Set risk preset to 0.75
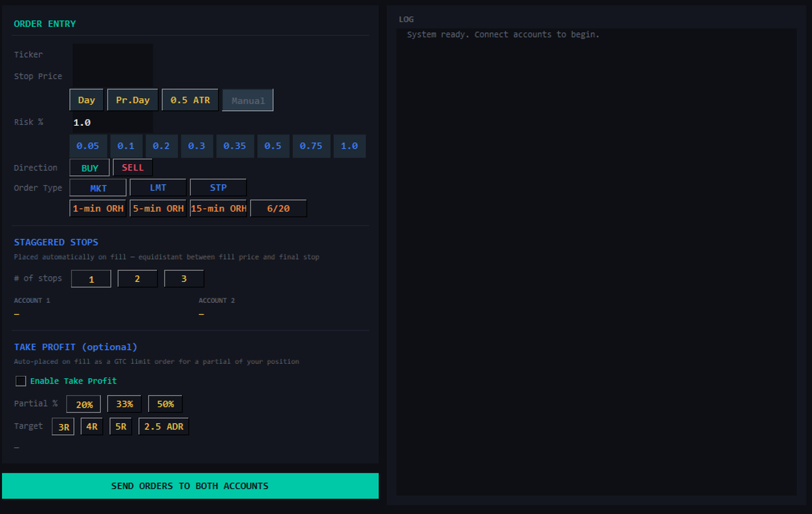The height and width of the screenshot is (514, 812). coord(311,146)
